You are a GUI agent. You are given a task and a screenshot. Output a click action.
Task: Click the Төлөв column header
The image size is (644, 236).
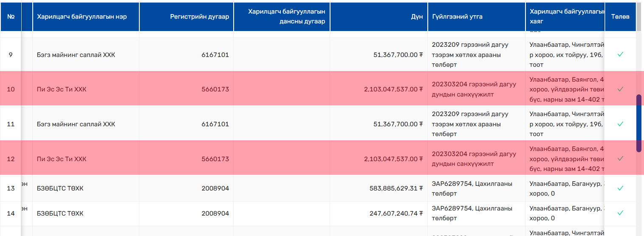(x=620, y=17)
